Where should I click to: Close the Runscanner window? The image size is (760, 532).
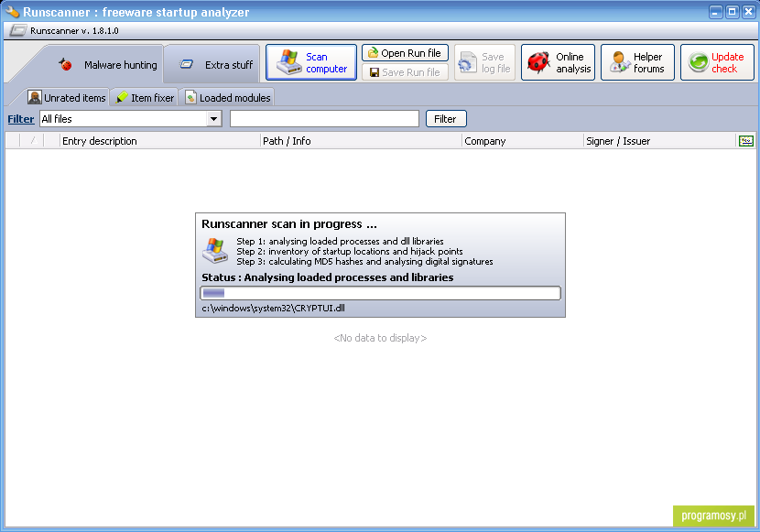coord(748,11)
